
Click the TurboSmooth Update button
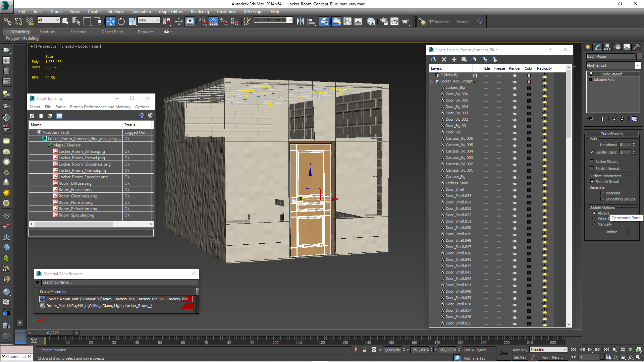click(611, 232)
